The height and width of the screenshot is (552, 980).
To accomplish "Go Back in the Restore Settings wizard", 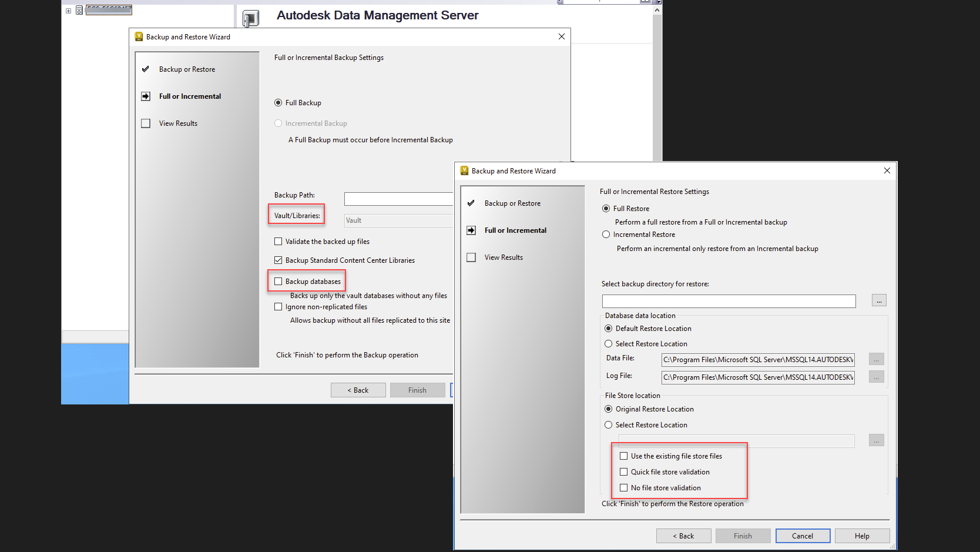I will pos(684,536).
